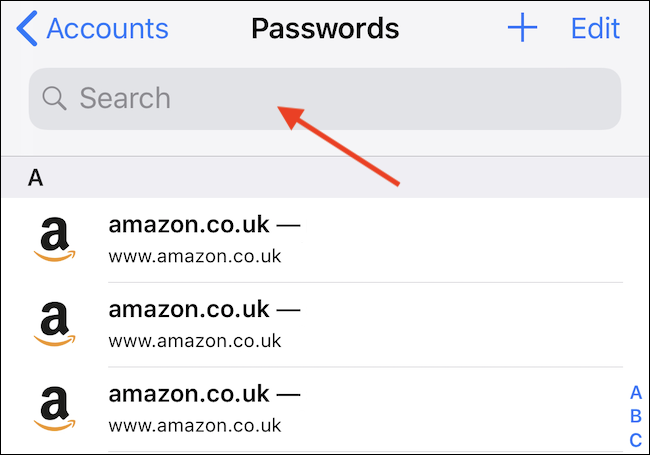Jump to letter C in index
The height and width of the screenshot is (455, 650).
point(636,440)
